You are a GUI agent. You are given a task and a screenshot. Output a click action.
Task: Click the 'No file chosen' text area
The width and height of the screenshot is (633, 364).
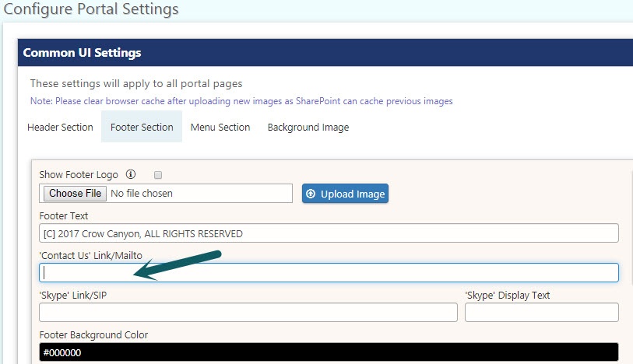(142, 194)
